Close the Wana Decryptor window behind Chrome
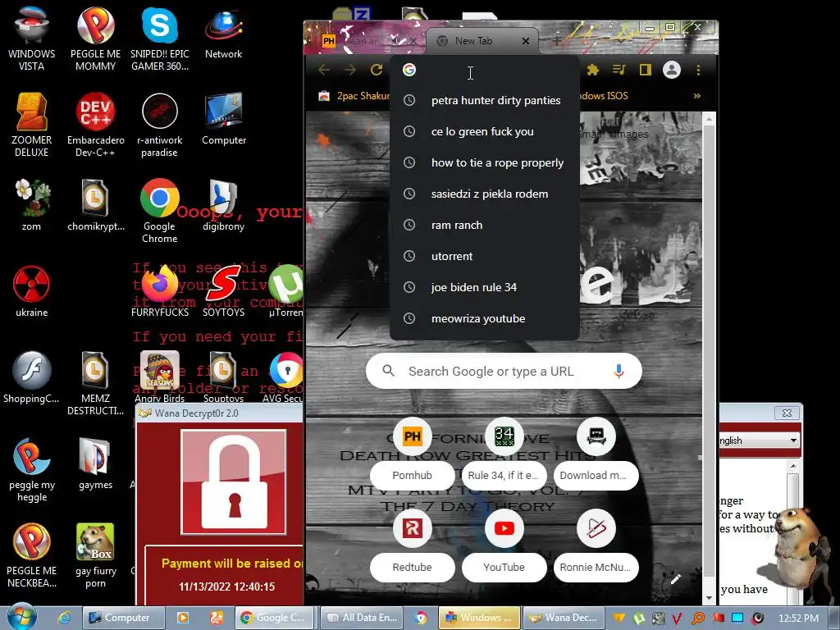Image resolution: width=840 pixels, height=630 pixels. (x=787, y=413)
